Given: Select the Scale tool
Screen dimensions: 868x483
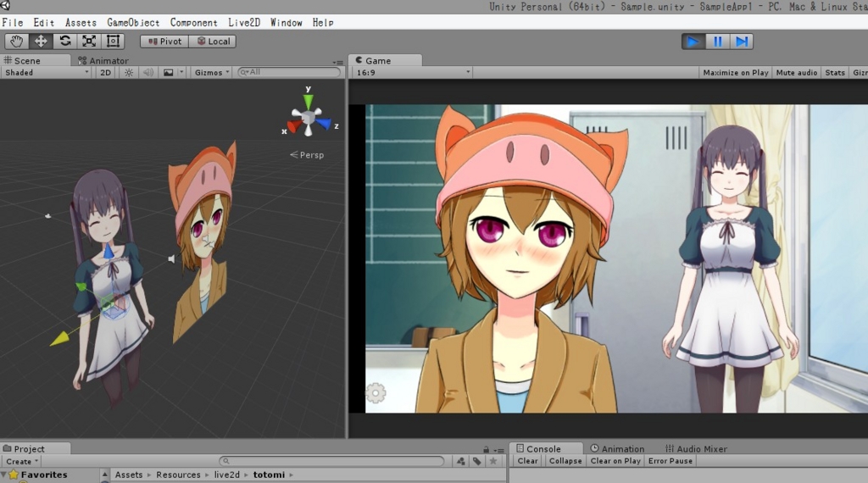Looking at the screenshot, I should (x=89, y=42).
